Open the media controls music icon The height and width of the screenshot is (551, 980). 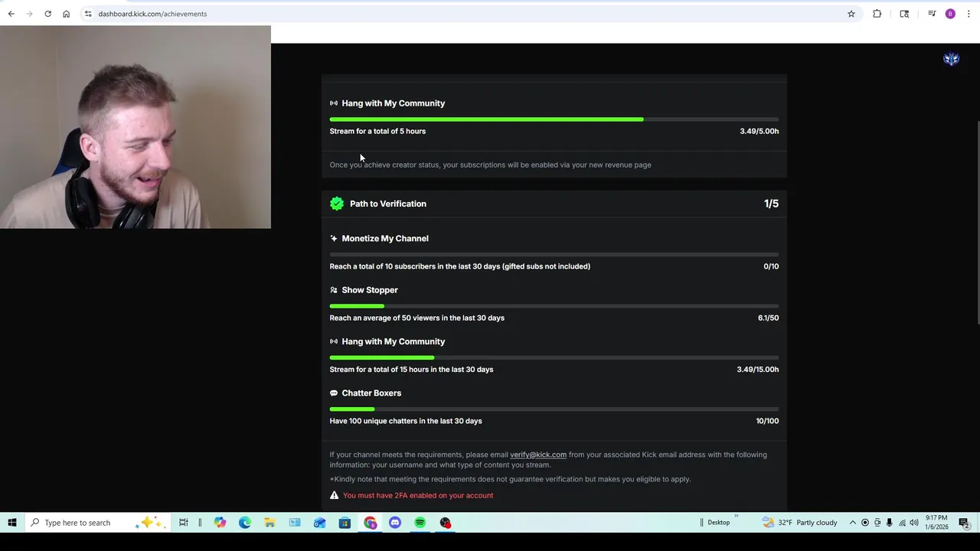[932, 14]
